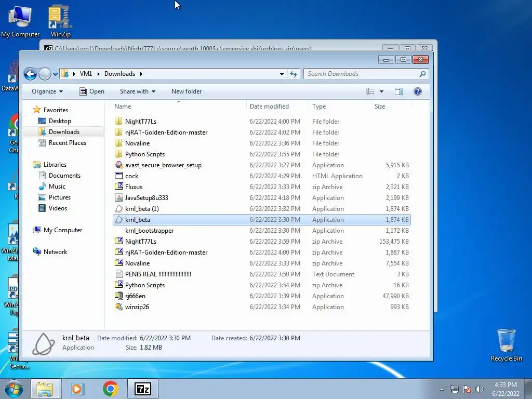Select the NightT77Ls folder icon

tap(119, 121)
